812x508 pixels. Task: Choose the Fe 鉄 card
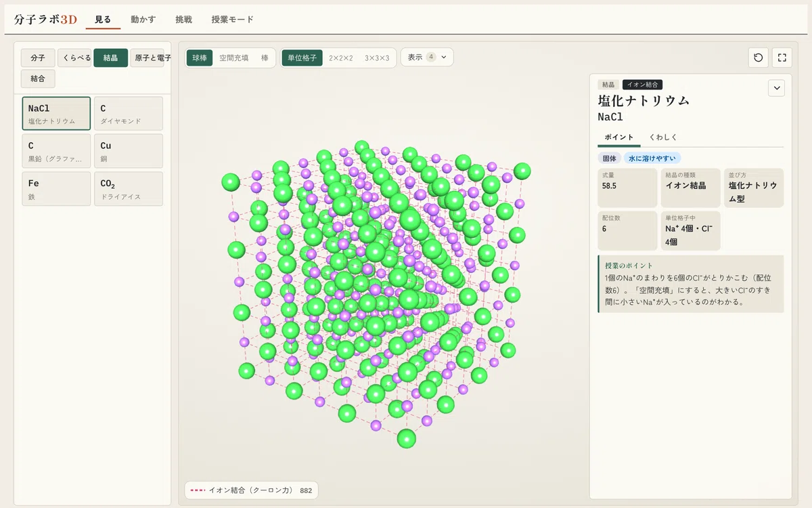pyautogui.click(x=56, y=188)
